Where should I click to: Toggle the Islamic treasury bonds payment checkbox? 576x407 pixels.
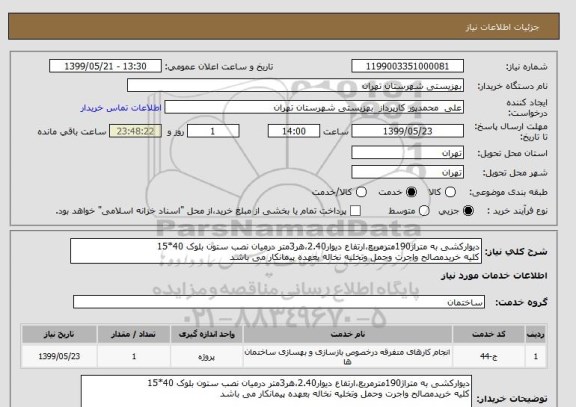pyautogui.click(x=355, y=211)
